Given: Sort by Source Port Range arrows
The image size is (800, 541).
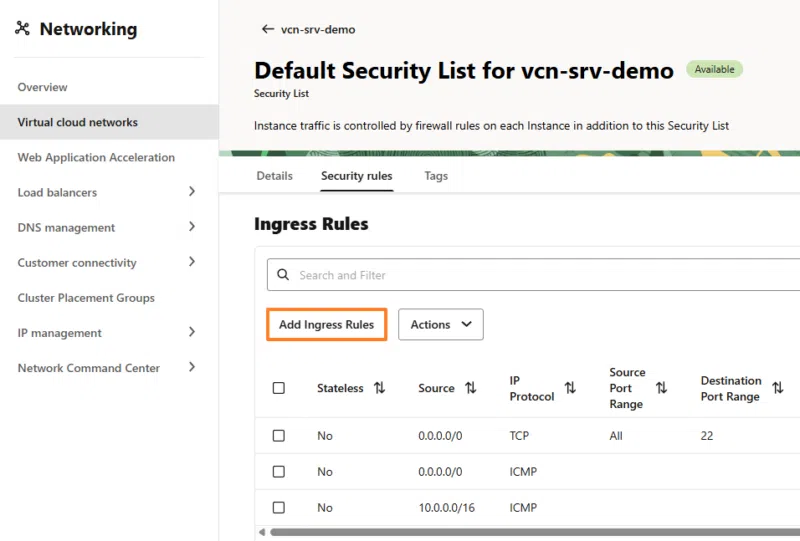Looking at the screenshot, I should (x=661, y=388).
